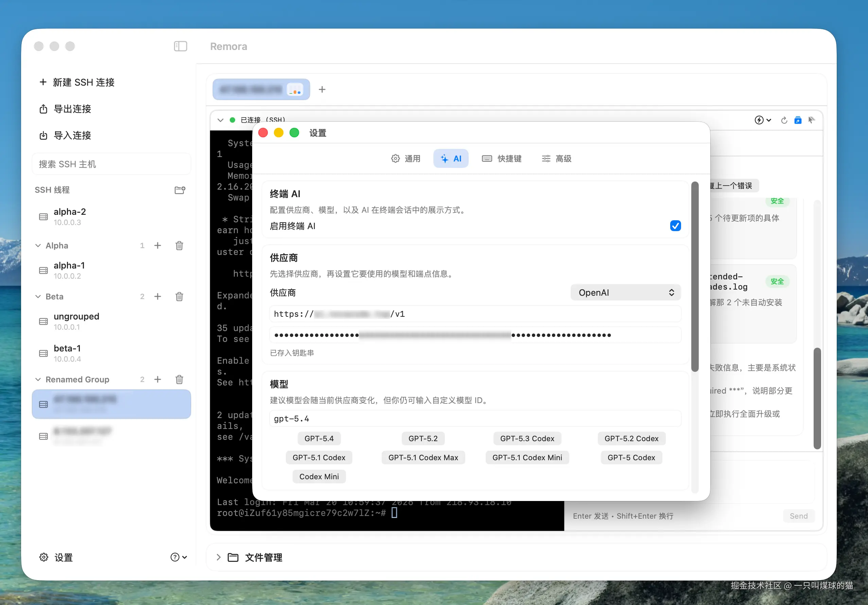This screenshot has width=868, height=605.
Task: Expand the 文件管理 section
Action: [x=219, y=557]
